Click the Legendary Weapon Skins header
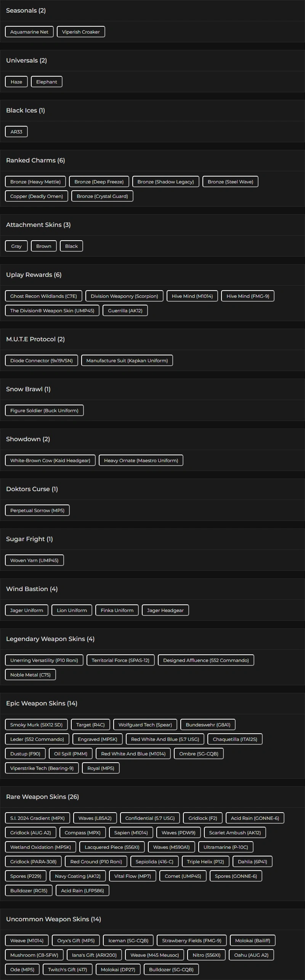 tap(50, 639)
